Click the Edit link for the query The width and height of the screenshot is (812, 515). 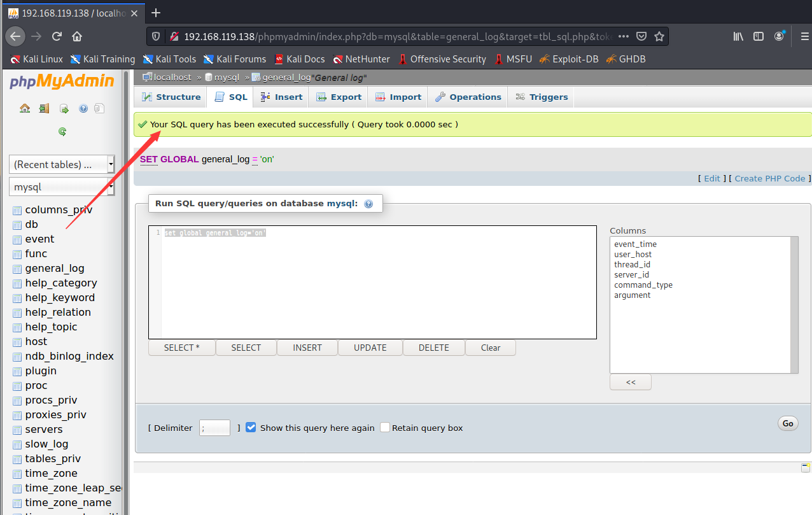coord(712,178)
